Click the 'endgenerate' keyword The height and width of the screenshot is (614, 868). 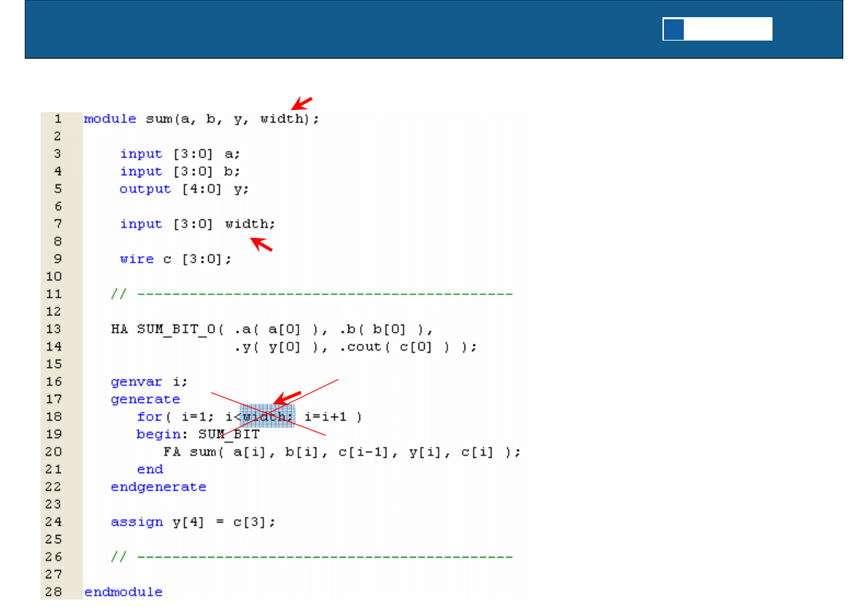click(x=158, y=487)
